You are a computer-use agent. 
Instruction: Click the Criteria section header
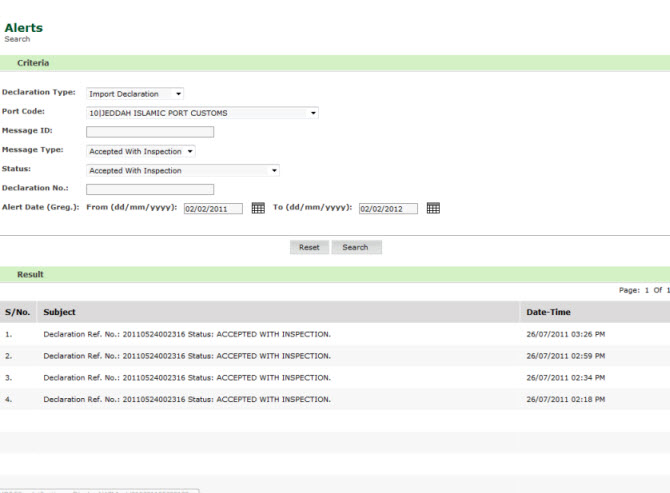[x=33, y=63]
